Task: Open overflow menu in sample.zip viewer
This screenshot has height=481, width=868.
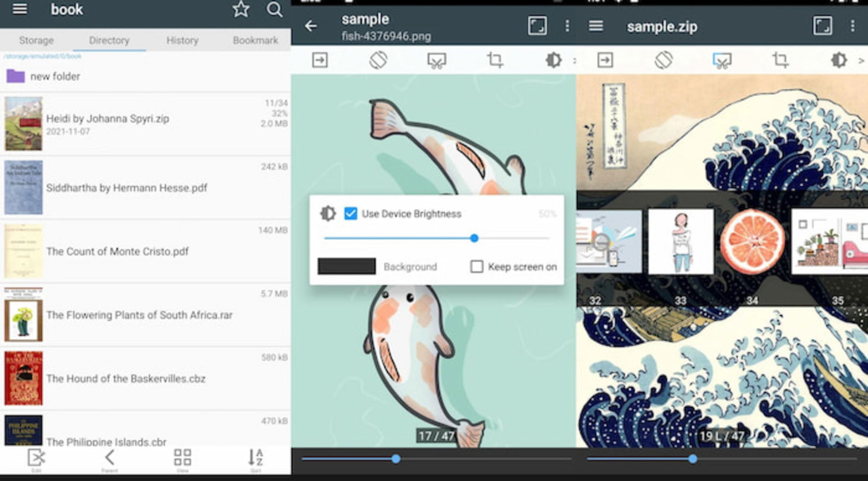Action: [853, 26]
